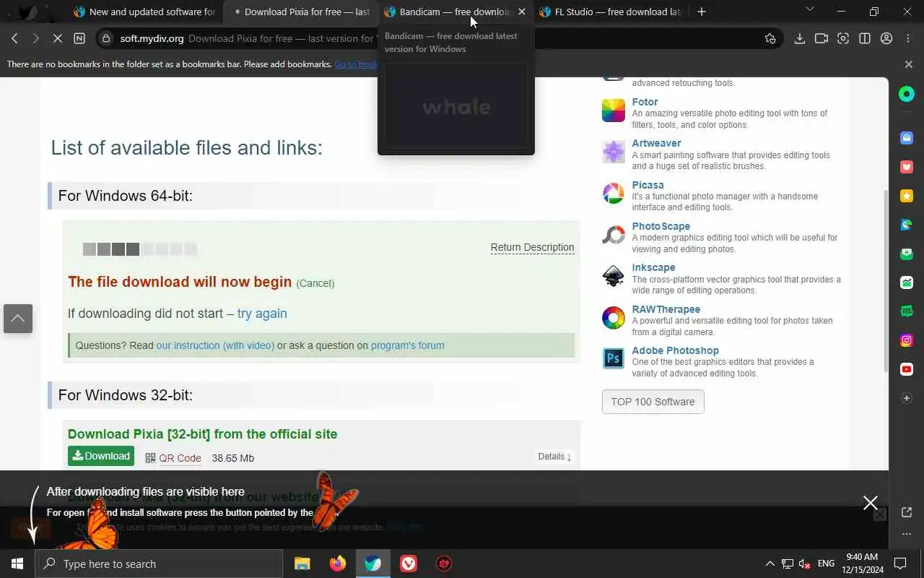Image resolution: width=924 pixels, height=578 pixels.
Task: Open the Picasa software link
Action: 648,185
